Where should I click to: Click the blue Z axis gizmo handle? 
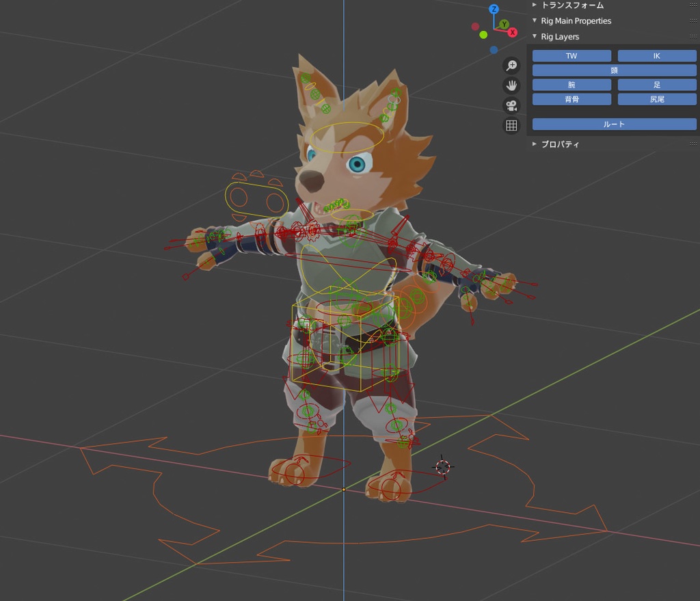pos(494,9)
